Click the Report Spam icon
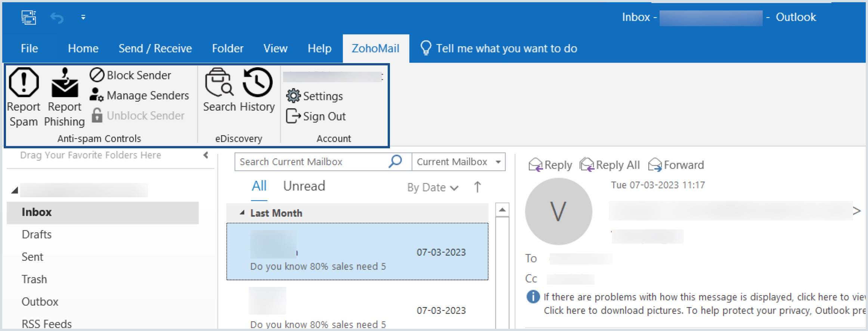The width and height of the screenshot is (868, 331). click(x=24, y=83)
